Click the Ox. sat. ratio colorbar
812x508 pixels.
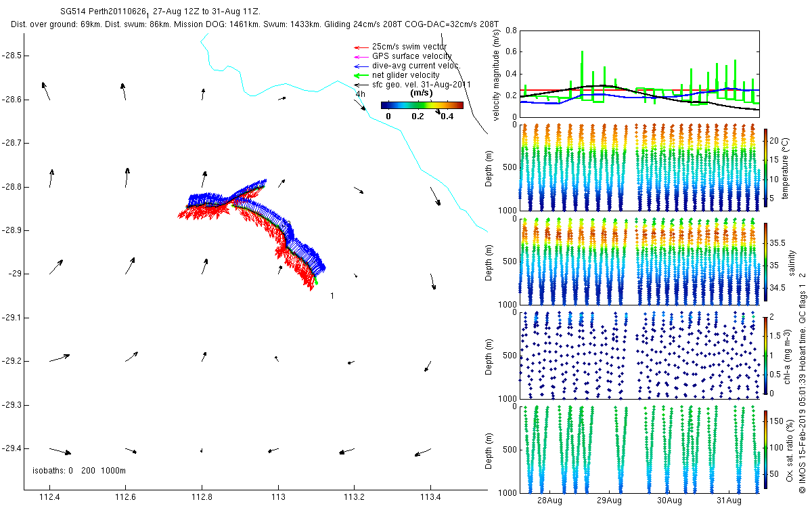click(x=765, y=449)
